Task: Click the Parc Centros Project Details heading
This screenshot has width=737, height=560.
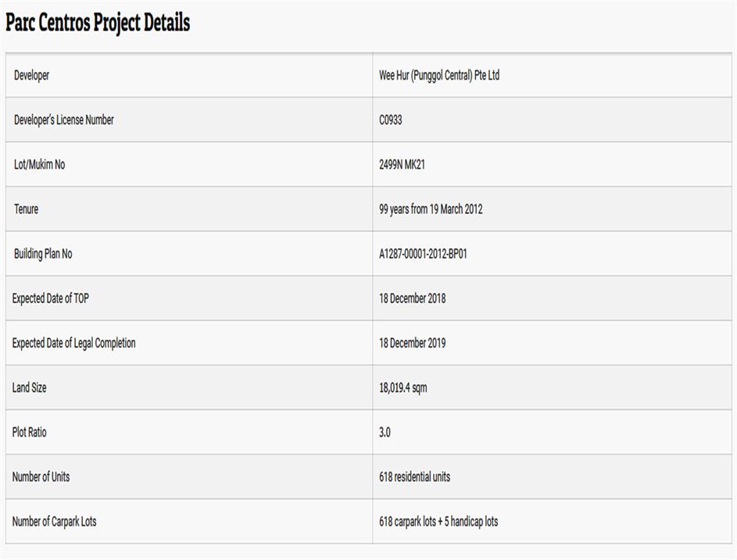Action: click(98, 23)
